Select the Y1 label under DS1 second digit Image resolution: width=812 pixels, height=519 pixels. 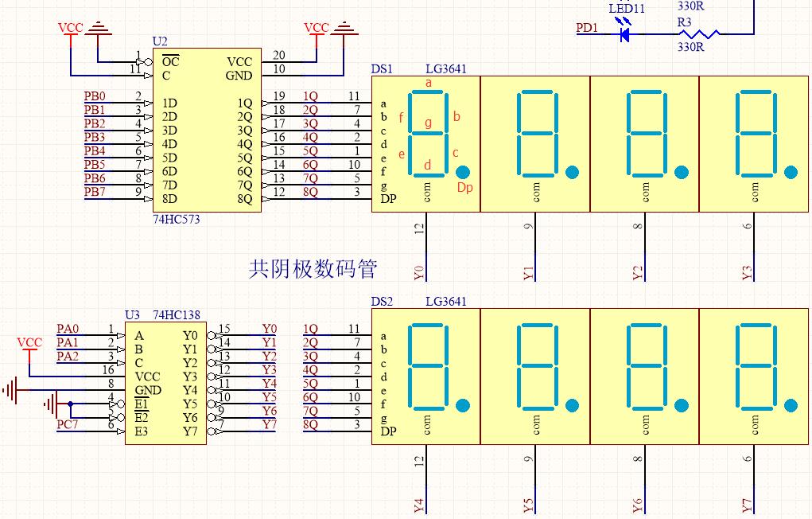528,274
